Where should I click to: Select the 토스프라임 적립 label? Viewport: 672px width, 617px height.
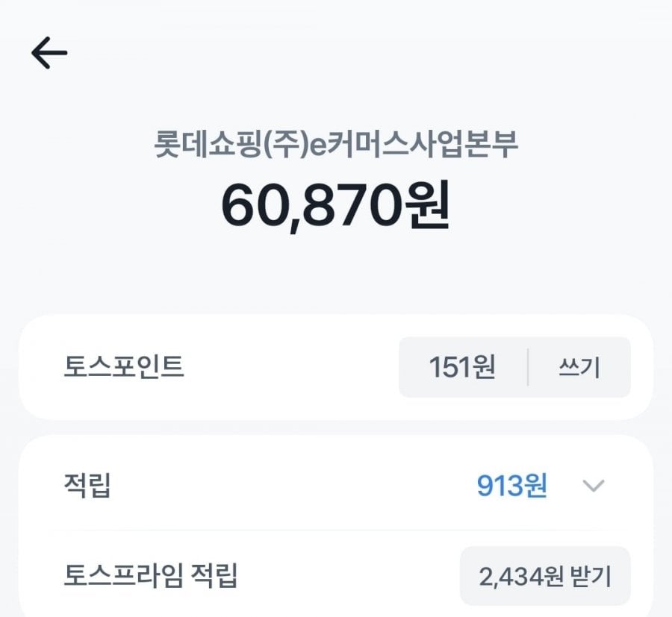[x=151, y=576]
